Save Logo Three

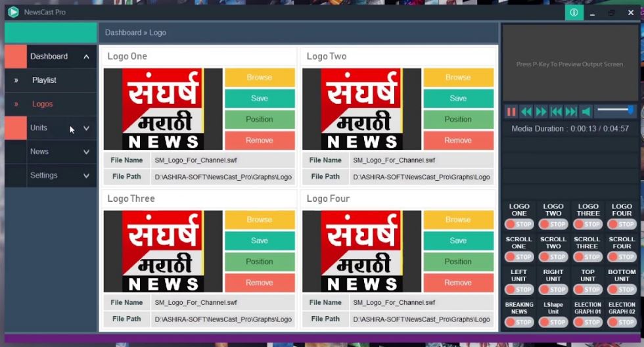point(260,241)
